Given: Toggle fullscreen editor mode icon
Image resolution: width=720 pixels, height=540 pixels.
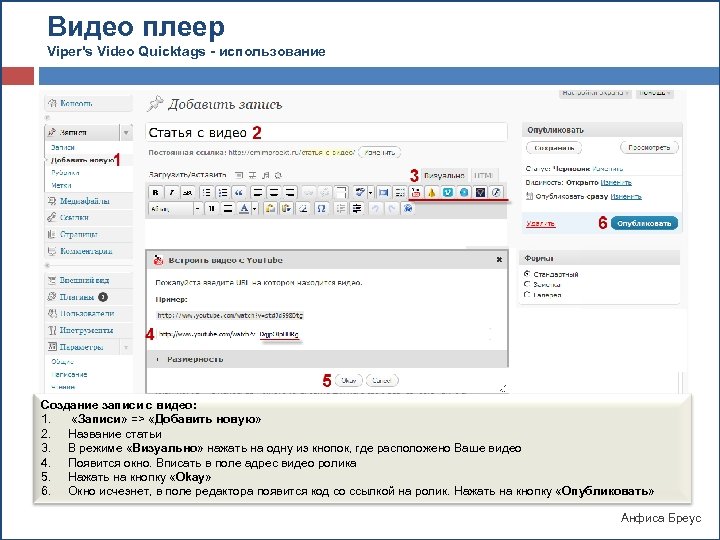Looking at the screenshot, I should (383, 192).
